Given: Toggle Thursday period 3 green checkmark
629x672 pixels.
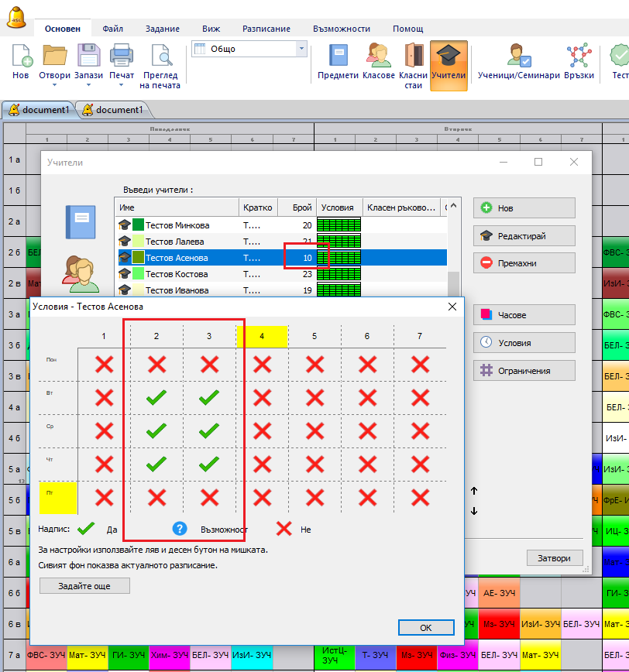Looking at the screenshot, I should pos(209,464).
